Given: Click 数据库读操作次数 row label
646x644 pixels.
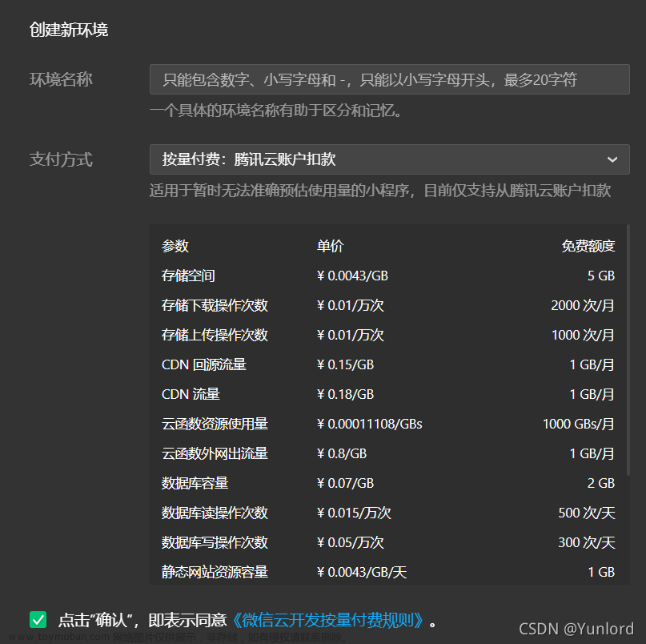Looking at the screenshot, I should pyautogui.click(x=215, y=513).
